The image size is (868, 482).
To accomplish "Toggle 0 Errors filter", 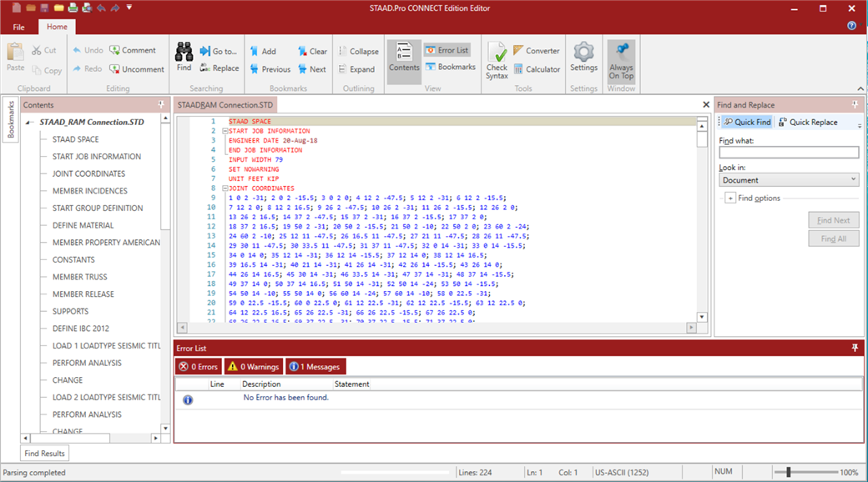I will [x=199, y=366].
